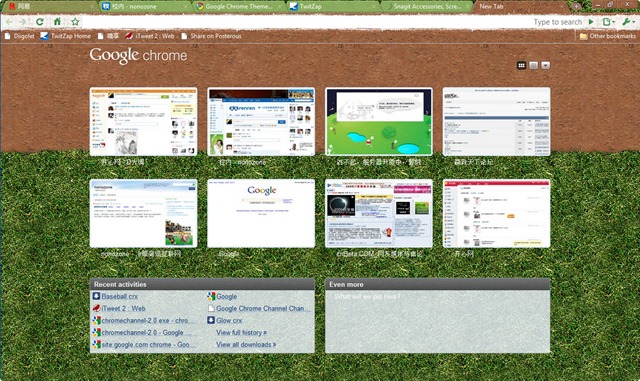
Task: Reload the page with the refresh icon
Action: click(40, 22)
